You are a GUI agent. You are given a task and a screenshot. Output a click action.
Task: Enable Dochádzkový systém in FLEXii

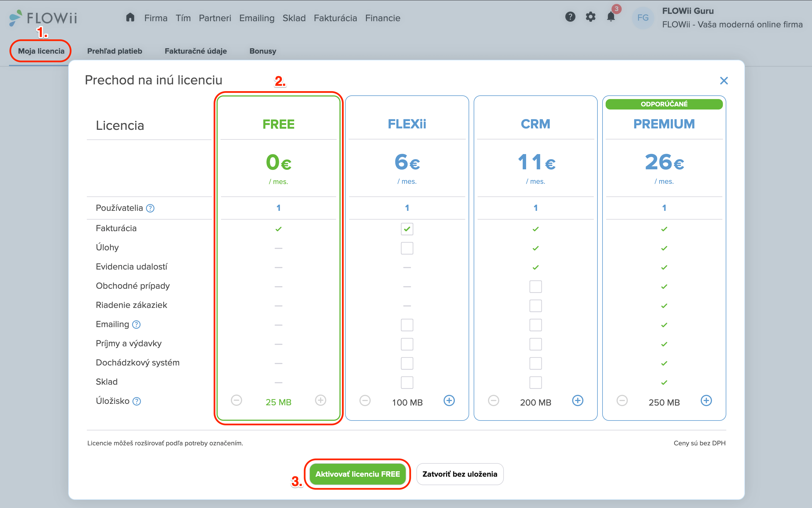[x=407, y=363]
